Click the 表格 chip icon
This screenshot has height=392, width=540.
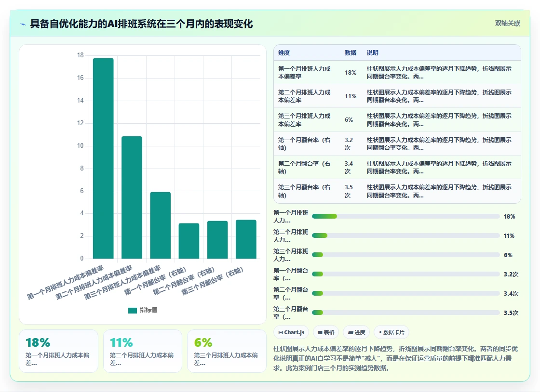[320, 332]
